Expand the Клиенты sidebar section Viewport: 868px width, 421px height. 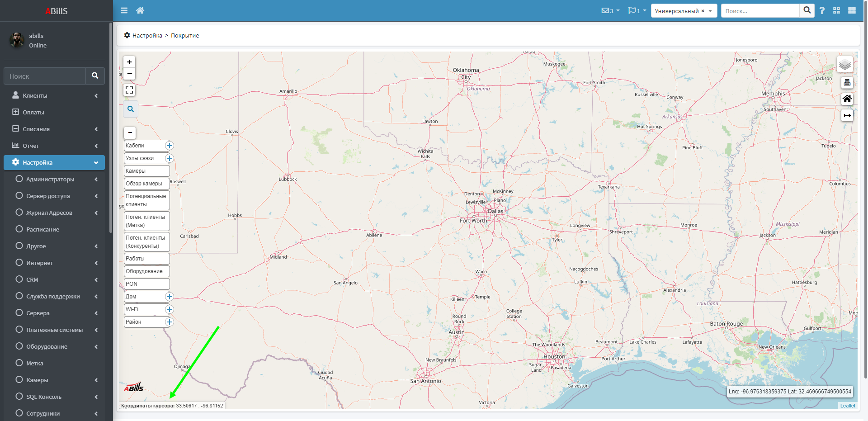(54, 95)
